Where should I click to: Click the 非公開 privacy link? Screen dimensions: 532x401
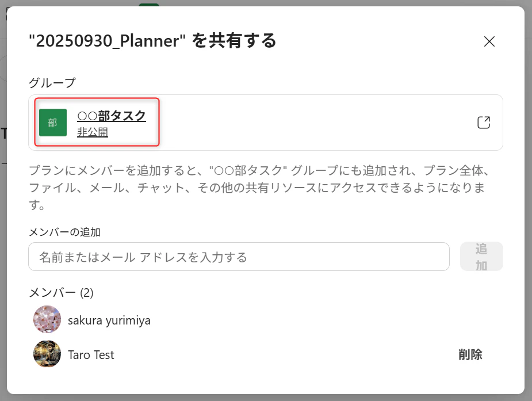[92, 132]
